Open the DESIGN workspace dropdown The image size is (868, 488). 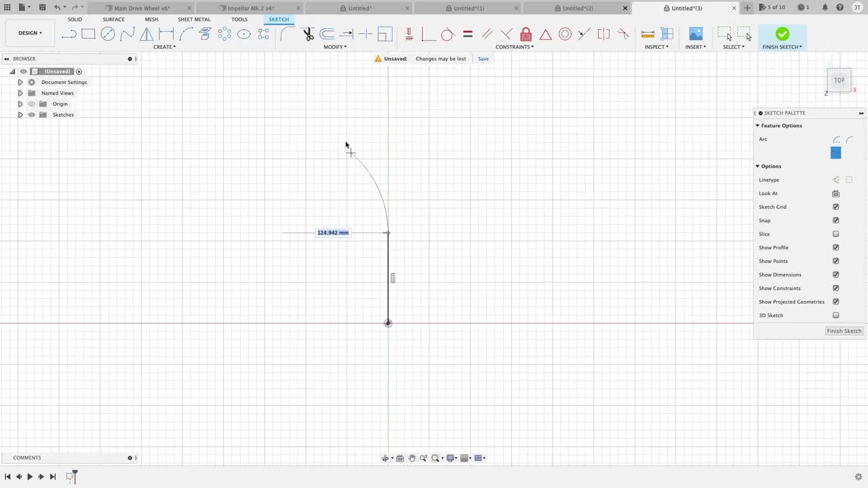click(x=30, y=33)
